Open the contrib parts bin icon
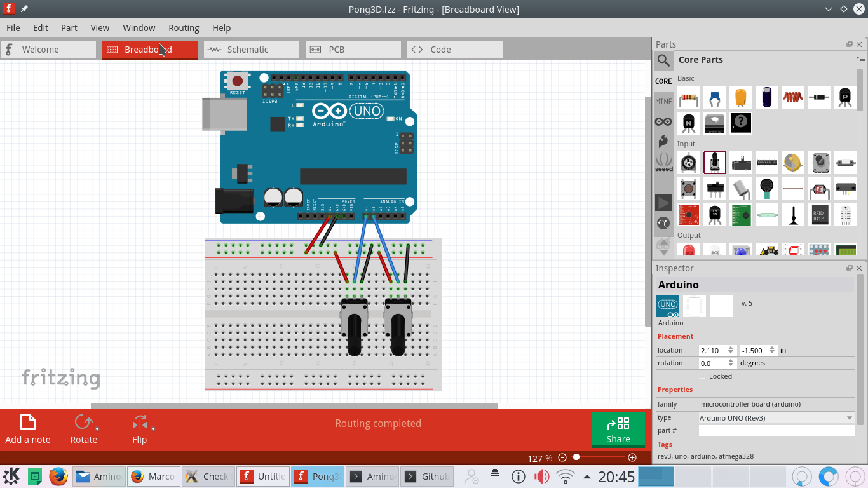The image size is (868, 488). click(x=663, y=223)
